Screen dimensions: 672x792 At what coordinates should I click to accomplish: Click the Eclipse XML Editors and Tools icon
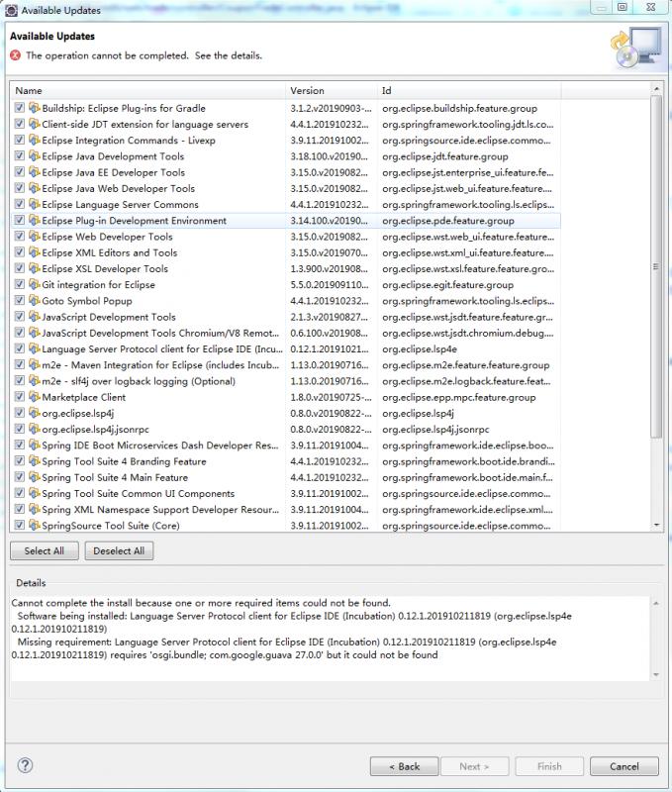click(35, 252)
